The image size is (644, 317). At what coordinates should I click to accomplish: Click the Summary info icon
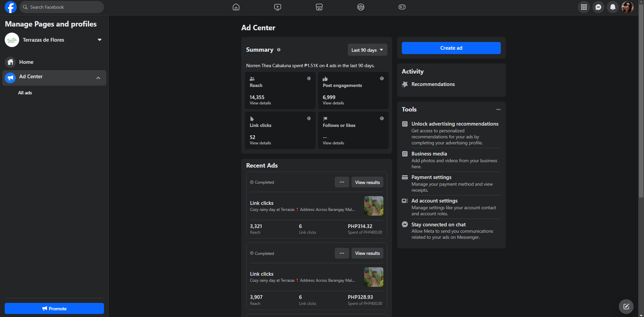click(279, 50)
